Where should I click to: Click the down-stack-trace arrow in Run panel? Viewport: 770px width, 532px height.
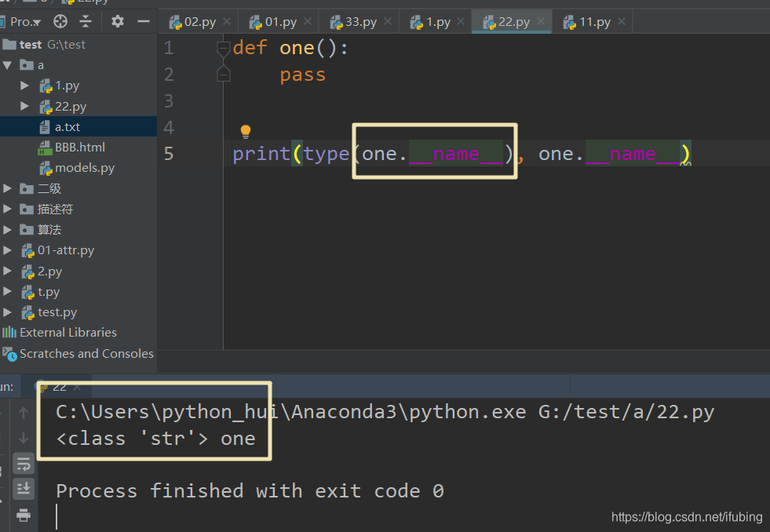(x=23, y=437)
